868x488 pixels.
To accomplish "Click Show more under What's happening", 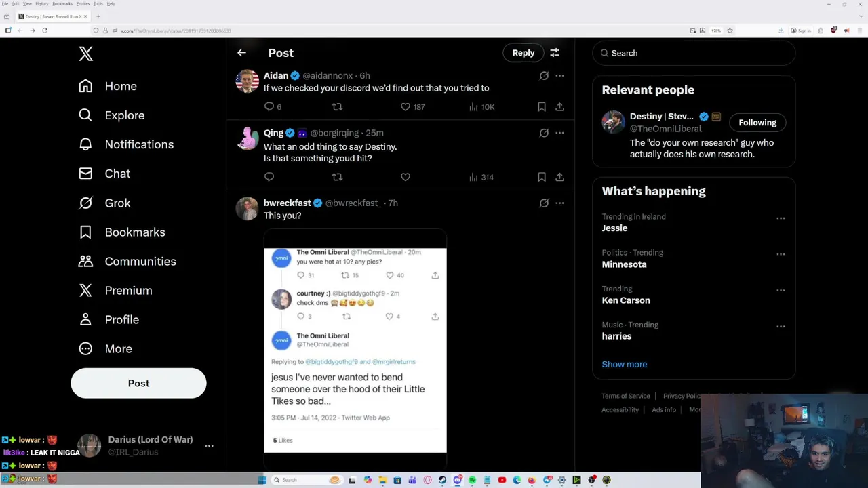I will pos(624,364).
